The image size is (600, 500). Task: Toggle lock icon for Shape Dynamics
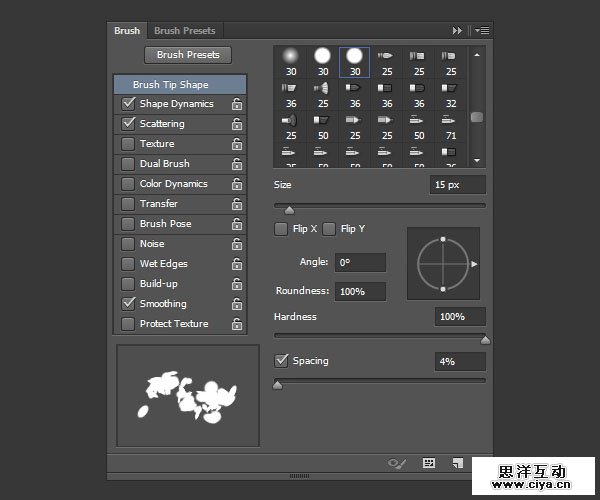pos(237,104)
